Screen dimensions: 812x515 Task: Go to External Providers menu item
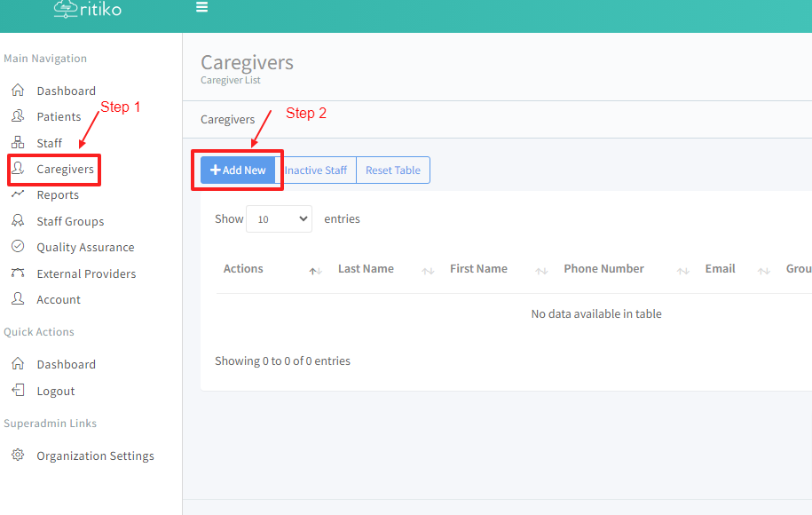pos(86,273)
